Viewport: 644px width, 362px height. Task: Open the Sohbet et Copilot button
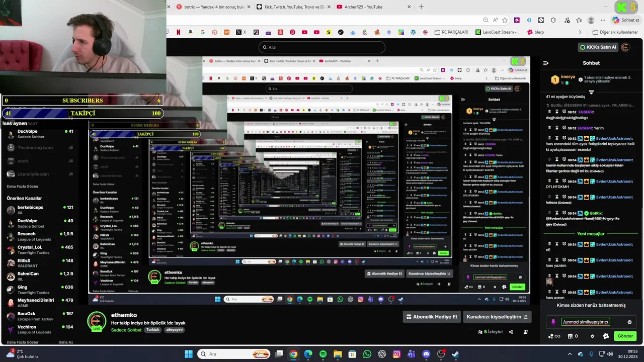[625, 20]
